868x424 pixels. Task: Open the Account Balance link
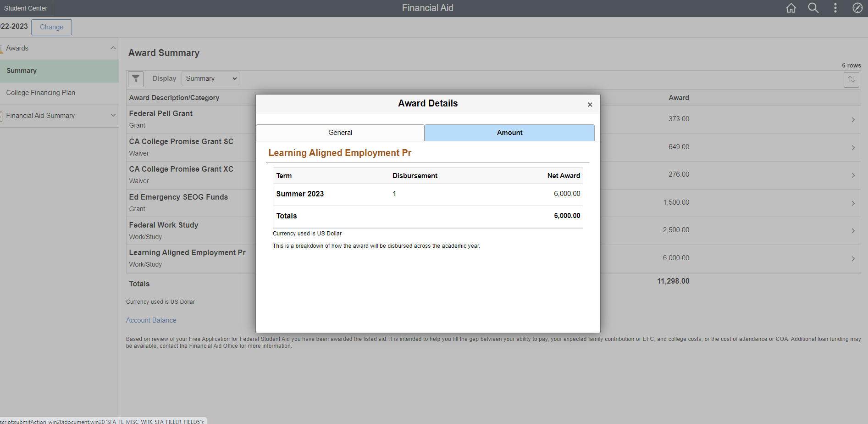click(x=151, y=320)
